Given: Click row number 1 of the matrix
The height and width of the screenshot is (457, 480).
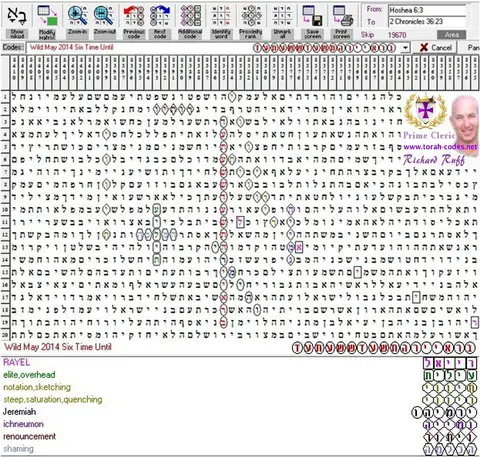Looking at the screenshot, I should (5, 97).
